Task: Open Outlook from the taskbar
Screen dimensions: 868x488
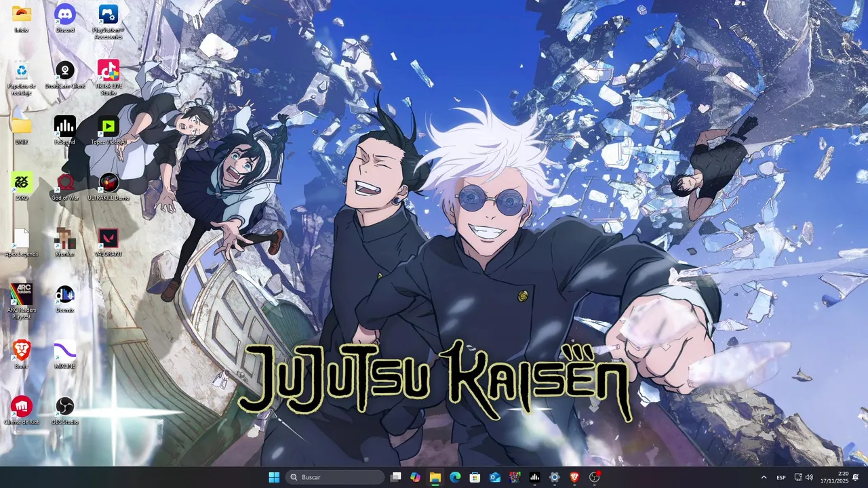Action: [495, 477]
